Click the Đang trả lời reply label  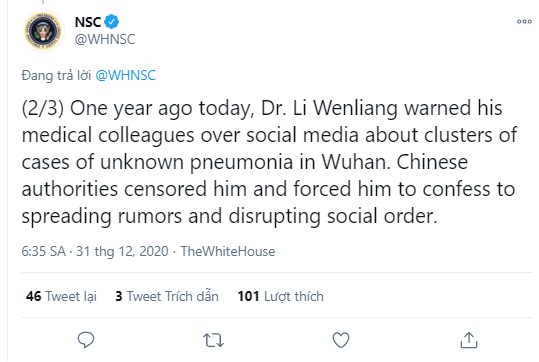tap(56, 75)
